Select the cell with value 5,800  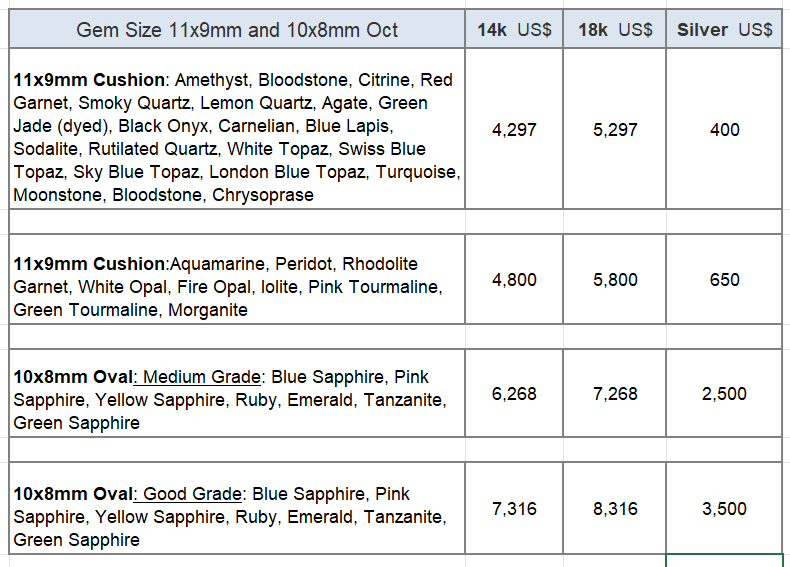[x=615, y=280]
